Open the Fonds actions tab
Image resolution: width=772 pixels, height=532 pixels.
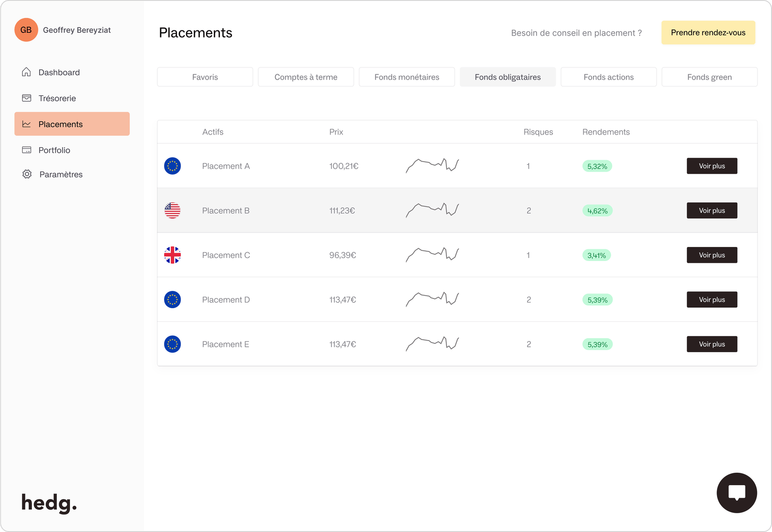point(608,77)
